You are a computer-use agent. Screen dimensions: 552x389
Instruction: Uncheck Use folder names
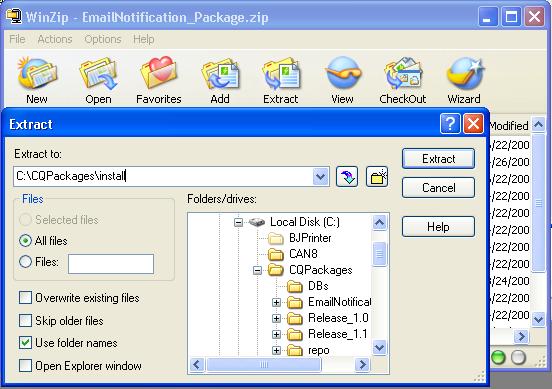tap(25, 343)
